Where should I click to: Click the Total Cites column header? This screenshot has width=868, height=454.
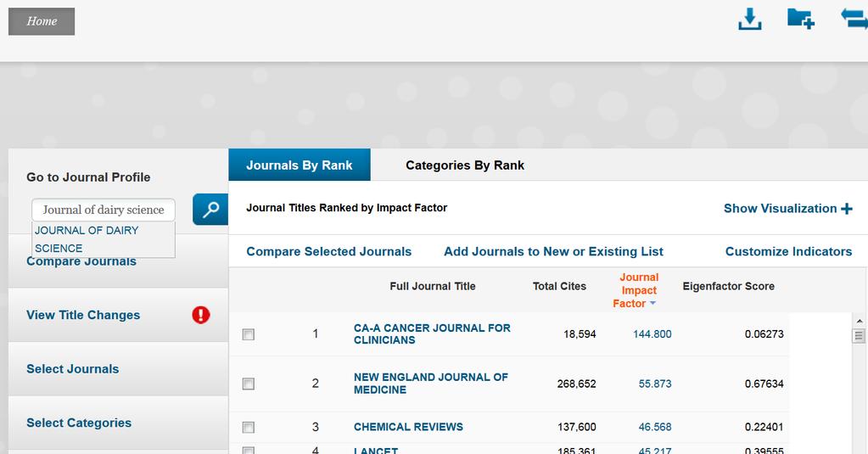coord(559,286)
